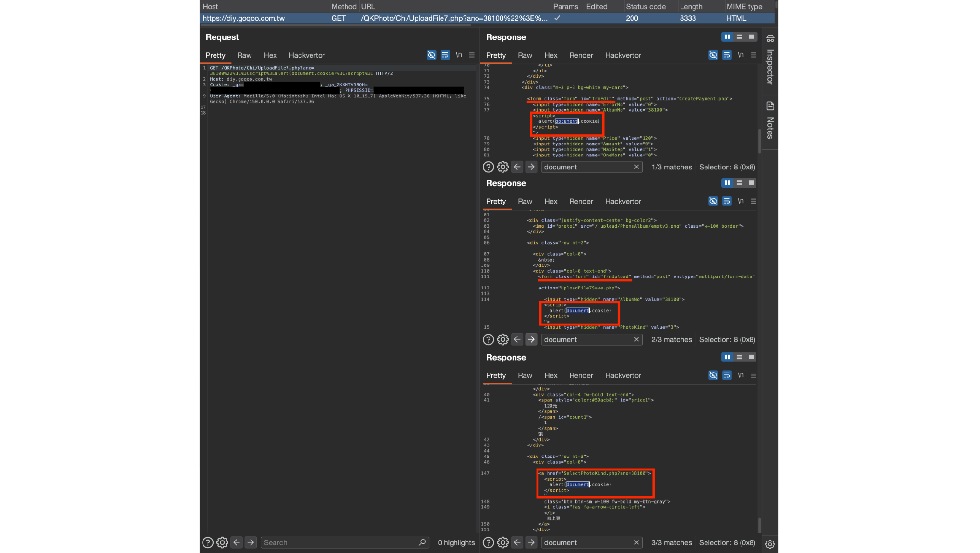980x553 pixels.
Task: Switch to Raw tab in 2/3 matches response
Action: (x=525, y=201)
